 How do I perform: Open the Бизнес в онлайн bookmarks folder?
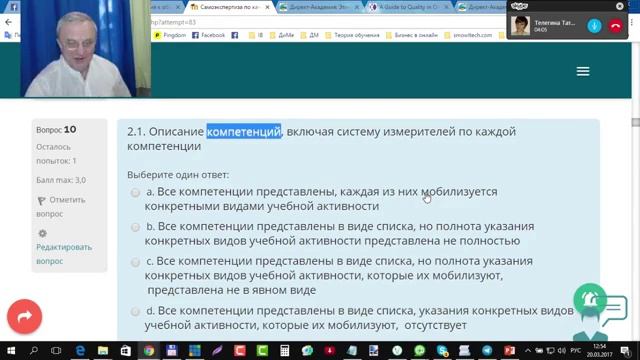coord(411,35)
